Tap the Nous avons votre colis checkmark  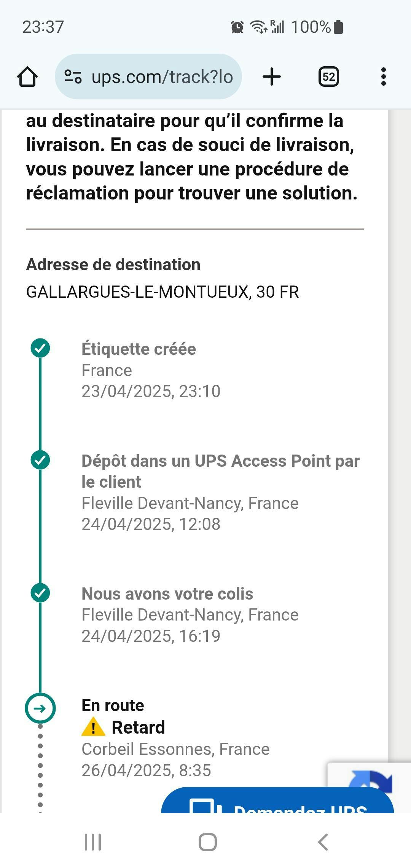pos(40,593)
